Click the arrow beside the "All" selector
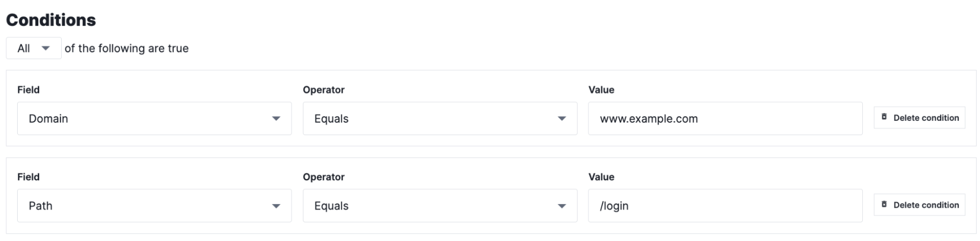This screenshot has width=980, height=241. 46,48
